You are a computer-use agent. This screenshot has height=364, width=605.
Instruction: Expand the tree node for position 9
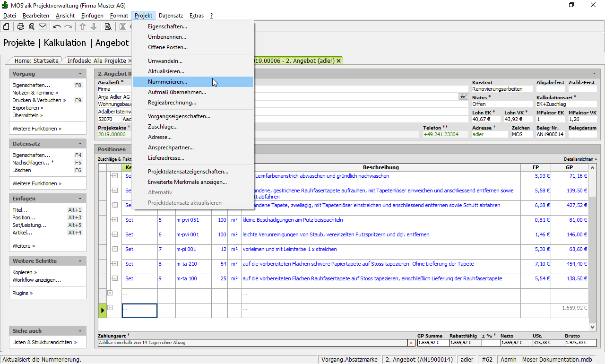(114, 278)
